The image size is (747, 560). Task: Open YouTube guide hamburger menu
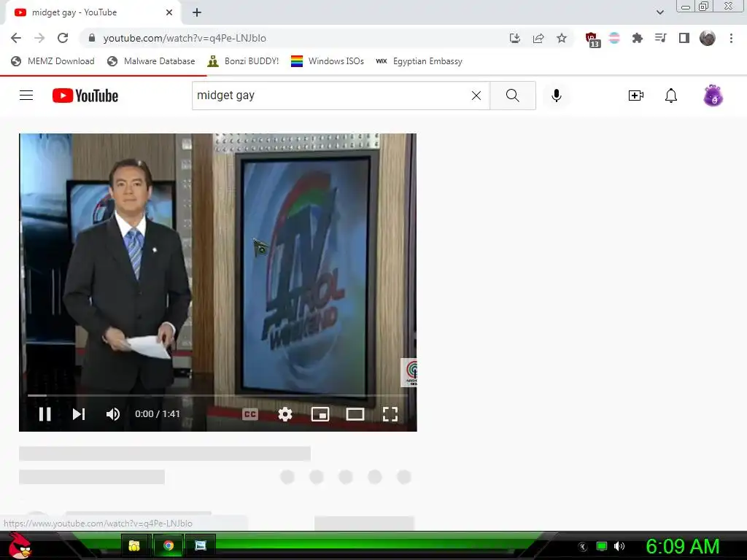pos(26,96)
